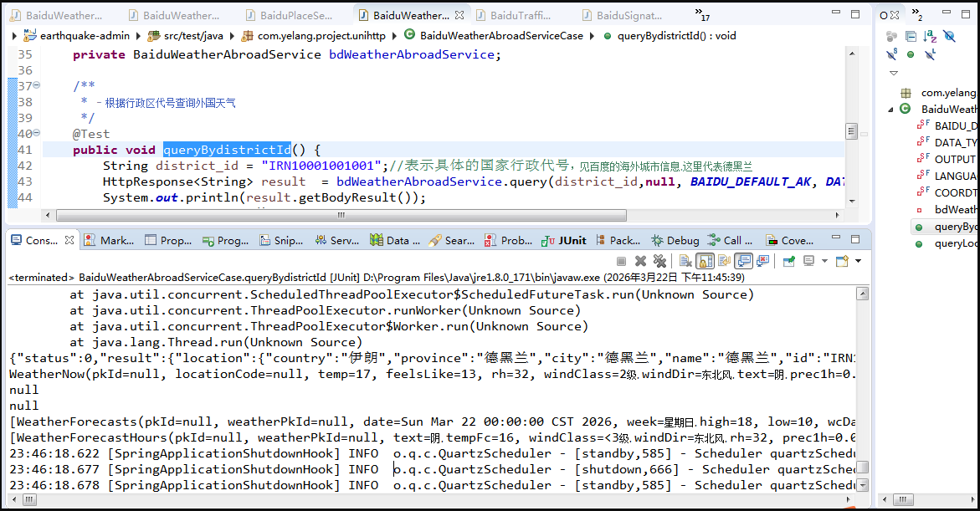Toggle Show Console on standard error change
Viewport: 980px width, 511px height.
pos(763,260)
